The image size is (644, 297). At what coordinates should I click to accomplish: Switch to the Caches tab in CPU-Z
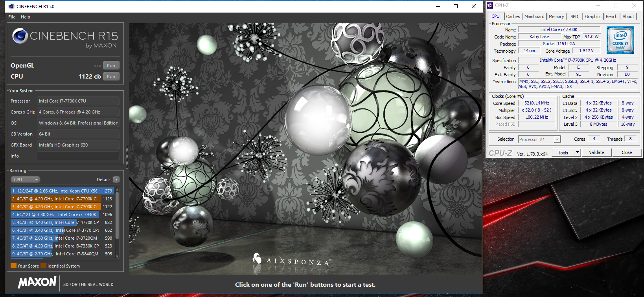point(513,16)
